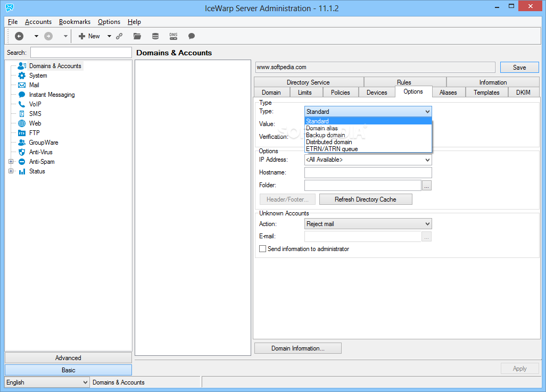The width and height of the screenshot is (546, 392).
Task: Open the Options menu in menu bar
Action: 109,22
